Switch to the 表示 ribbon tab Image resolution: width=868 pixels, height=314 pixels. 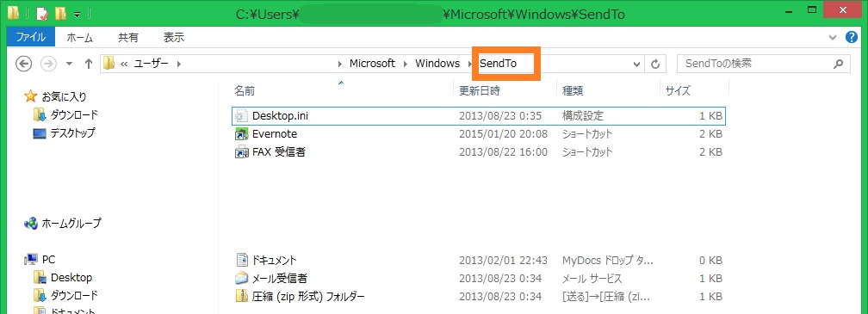[x=174, y=38]
